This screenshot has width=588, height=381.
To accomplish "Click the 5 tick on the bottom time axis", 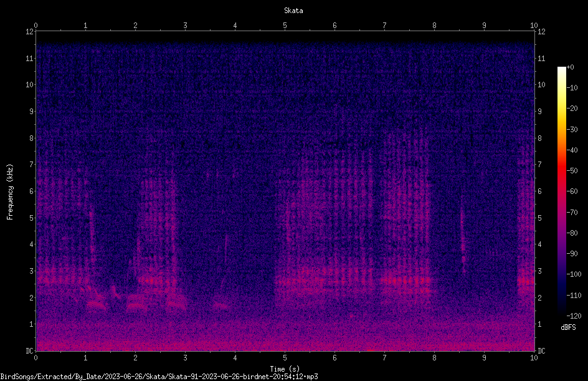I will tap(285, 358).
